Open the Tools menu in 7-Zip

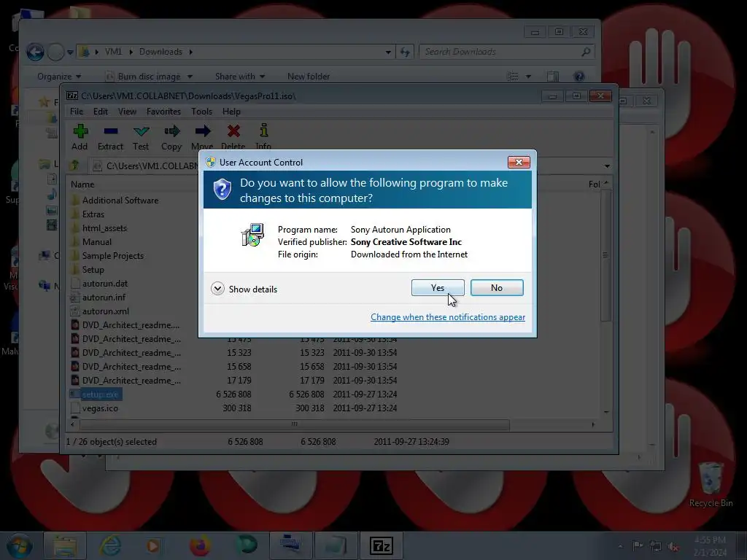point(202,112)
